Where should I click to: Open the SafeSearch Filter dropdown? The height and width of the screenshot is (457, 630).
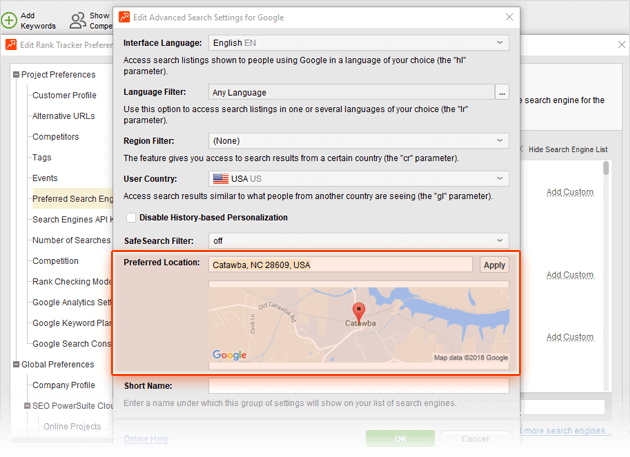point(358,241)
